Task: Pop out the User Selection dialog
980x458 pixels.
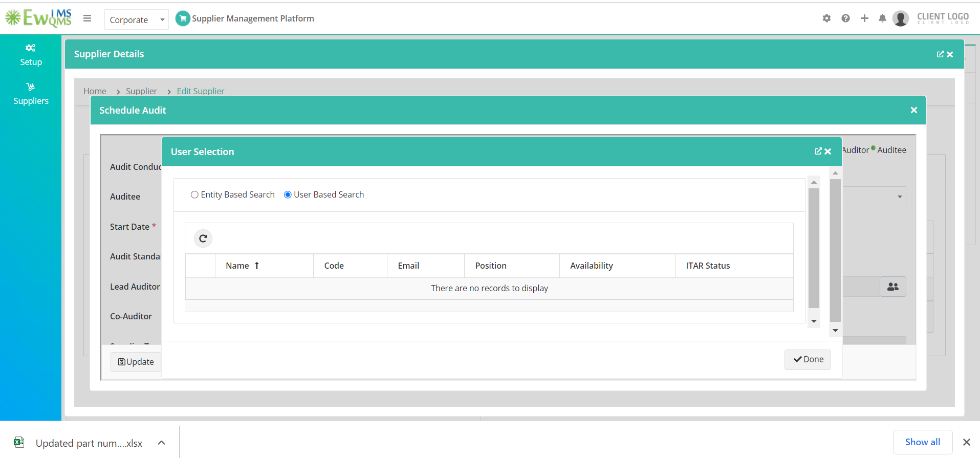Action: click(x=818, y=151)
